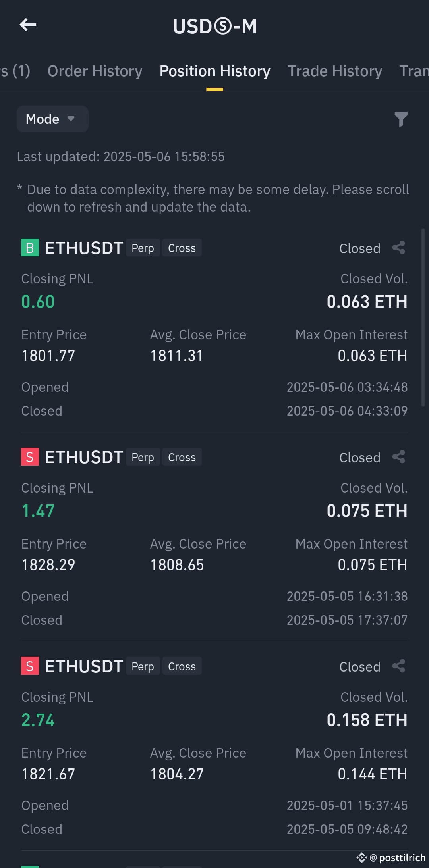This screenshot has width=429, height=868.
Task: Tap the red S badge on 1.47 position
Action: pos(30,457)
